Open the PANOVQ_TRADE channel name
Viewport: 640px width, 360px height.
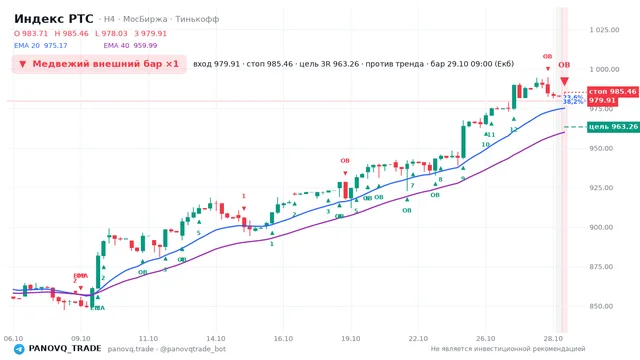pos(65,349)
